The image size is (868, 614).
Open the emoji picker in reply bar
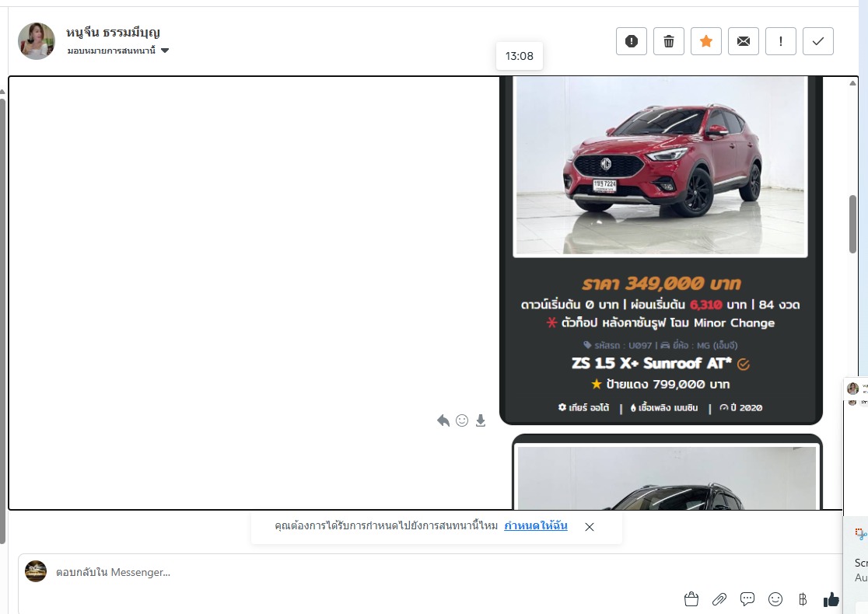click(775, 599)
